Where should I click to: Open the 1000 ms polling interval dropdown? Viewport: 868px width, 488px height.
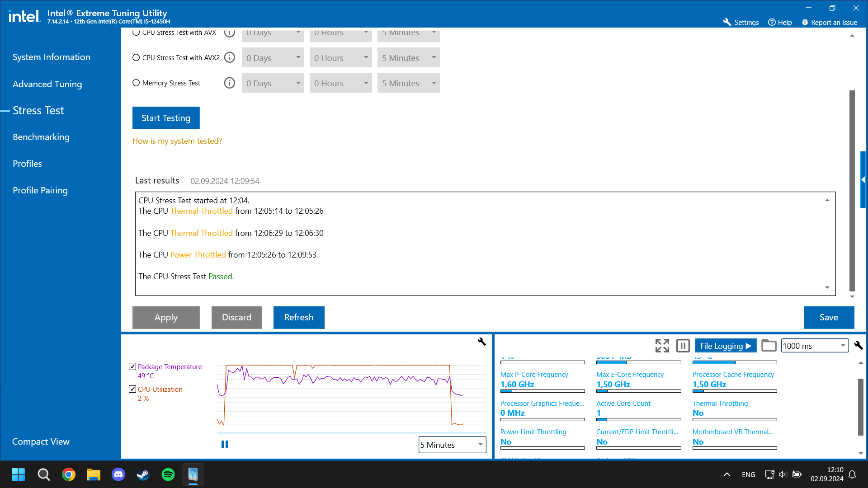tap(814, 346)
